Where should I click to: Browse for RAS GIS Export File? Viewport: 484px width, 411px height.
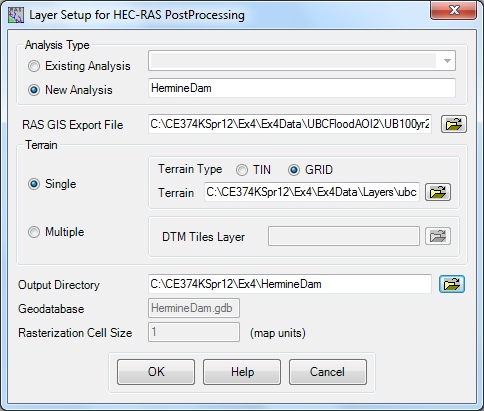coord(454,124)
